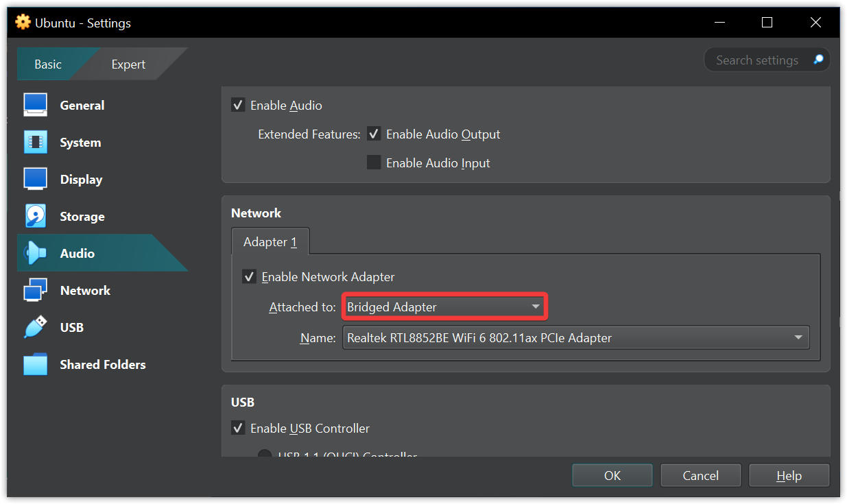The width and height of the screenshot is (847, 504).
Task: Open the Attached to Bridged Adapter dropdown
Action: coord(444,307)
